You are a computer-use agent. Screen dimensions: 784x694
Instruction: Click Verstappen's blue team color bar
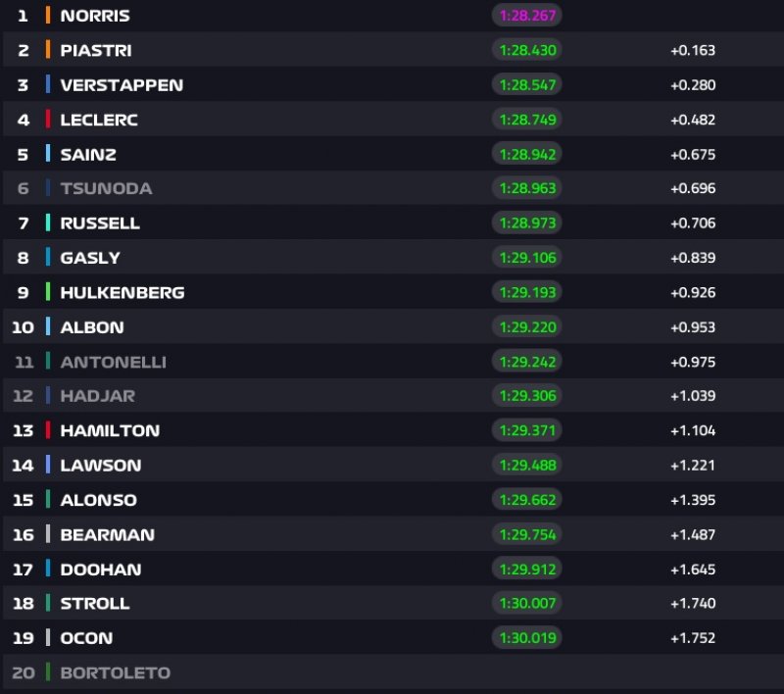48,84
